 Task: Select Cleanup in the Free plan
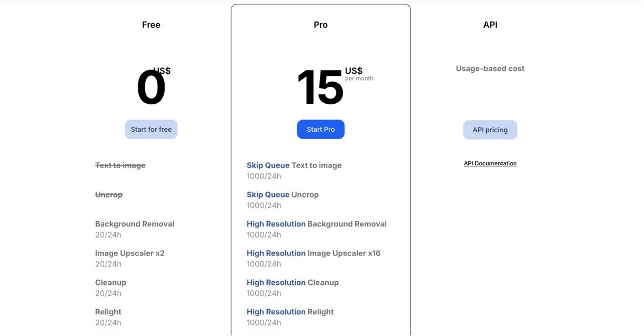tap(110, 283)
